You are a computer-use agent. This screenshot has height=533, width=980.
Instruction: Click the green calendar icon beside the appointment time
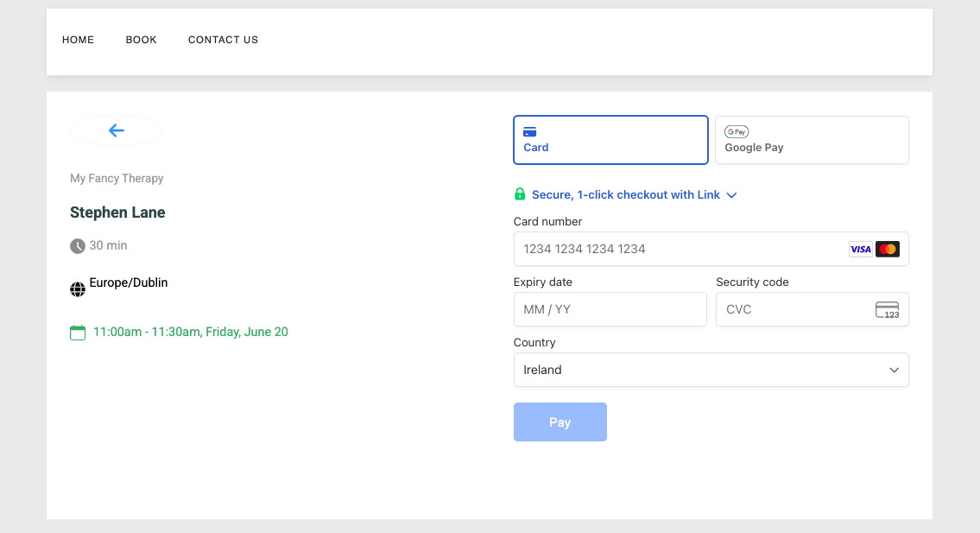[77, 331]
